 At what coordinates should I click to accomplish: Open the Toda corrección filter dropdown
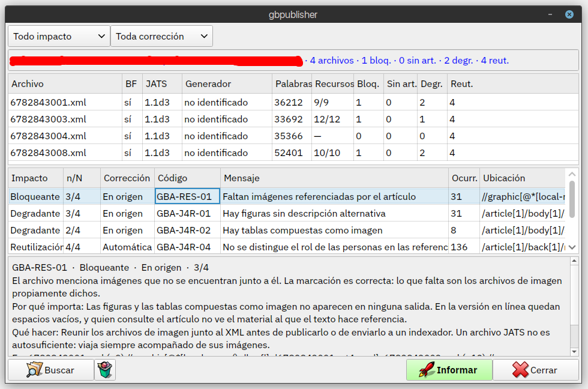[x=161, y=36]
